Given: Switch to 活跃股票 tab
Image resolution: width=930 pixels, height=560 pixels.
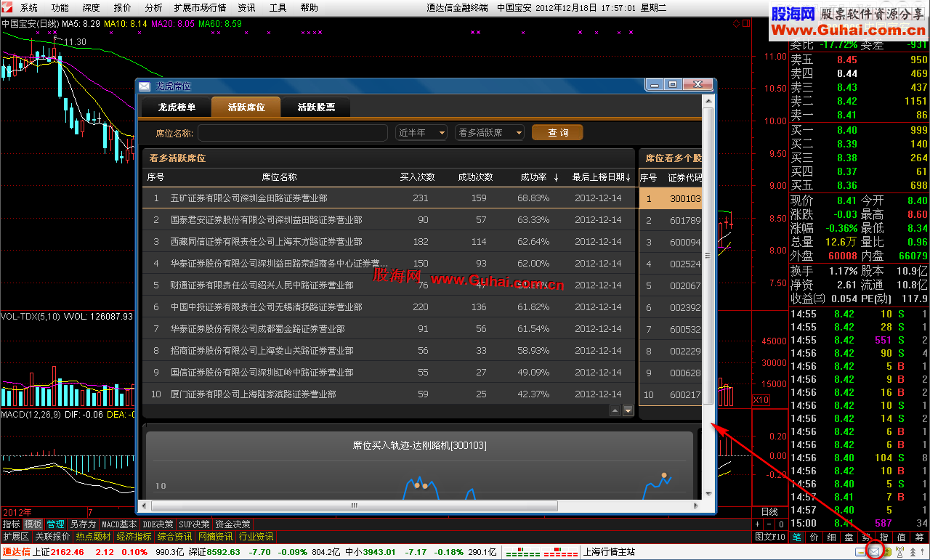Looking at the screenshot, I should coord(316,107).
